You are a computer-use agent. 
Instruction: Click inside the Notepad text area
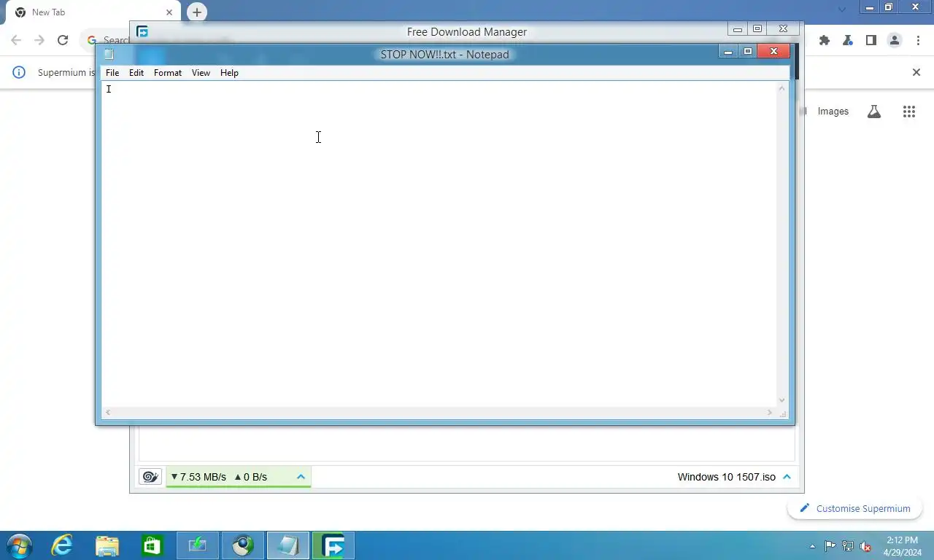click(x=439, y=244)
